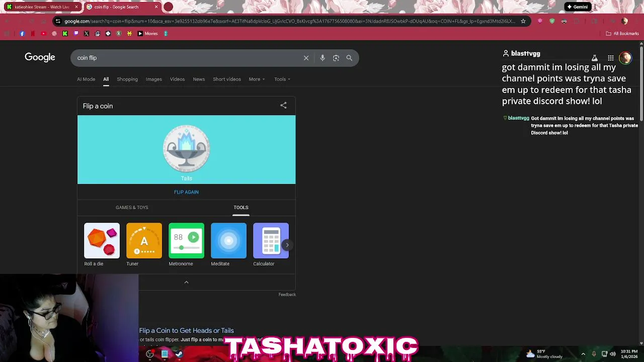Open All Bookmarks folder
Image resolution: width=644 pixels, height=362 pixels.
tap(622, 34)
